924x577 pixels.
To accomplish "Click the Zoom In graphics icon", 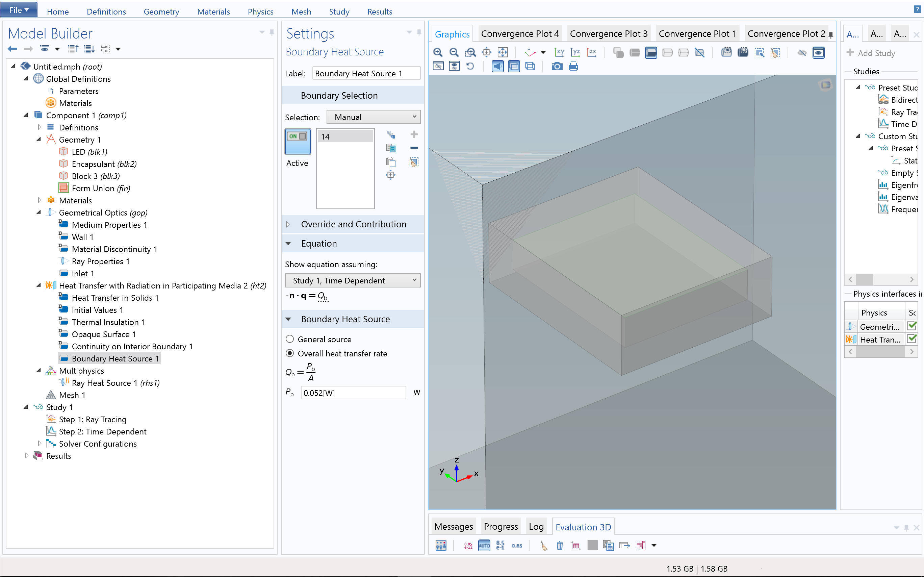I will click(x=438, y=53).
